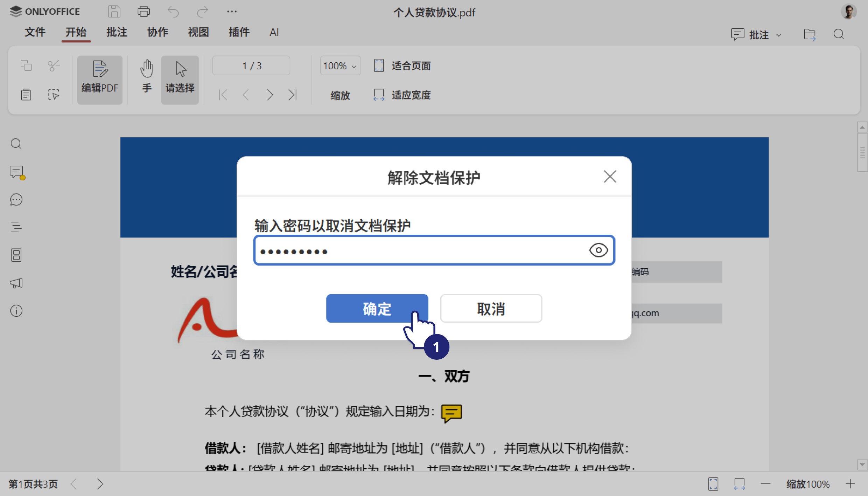Click the 取消 cancel button
868x496 pixels.
point(491,308)
